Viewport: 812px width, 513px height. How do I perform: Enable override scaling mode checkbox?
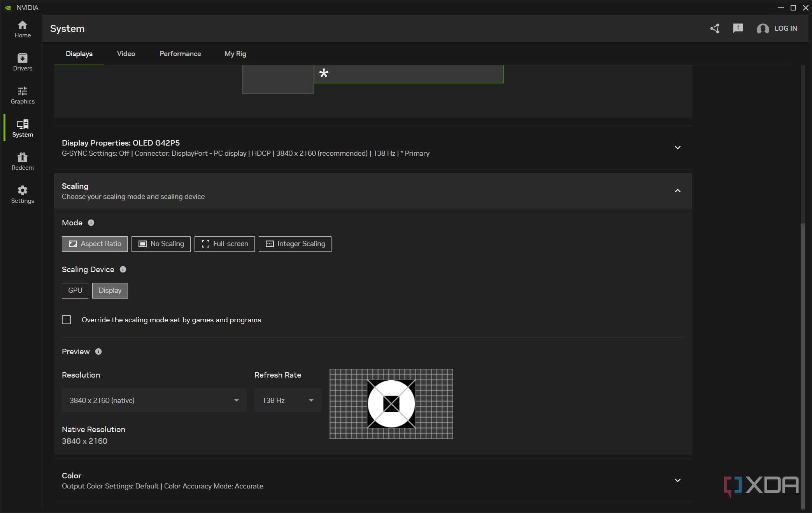click(x=67, y=320)
